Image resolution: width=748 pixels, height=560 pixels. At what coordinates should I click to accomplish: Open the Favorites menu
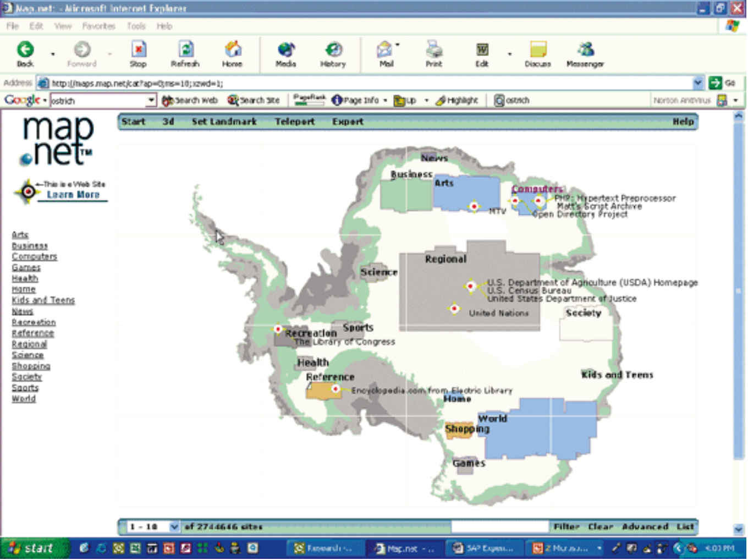tap(99, 26)
